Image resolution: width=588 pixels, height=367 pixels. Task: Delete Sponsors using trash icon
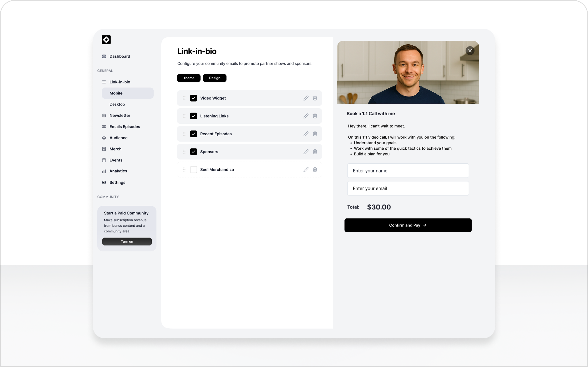(x=315, y=152)
